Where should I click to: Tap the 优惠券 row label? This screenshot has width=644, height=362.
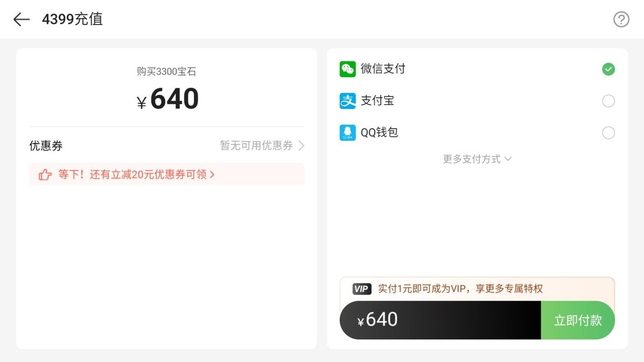coord(46,146)
